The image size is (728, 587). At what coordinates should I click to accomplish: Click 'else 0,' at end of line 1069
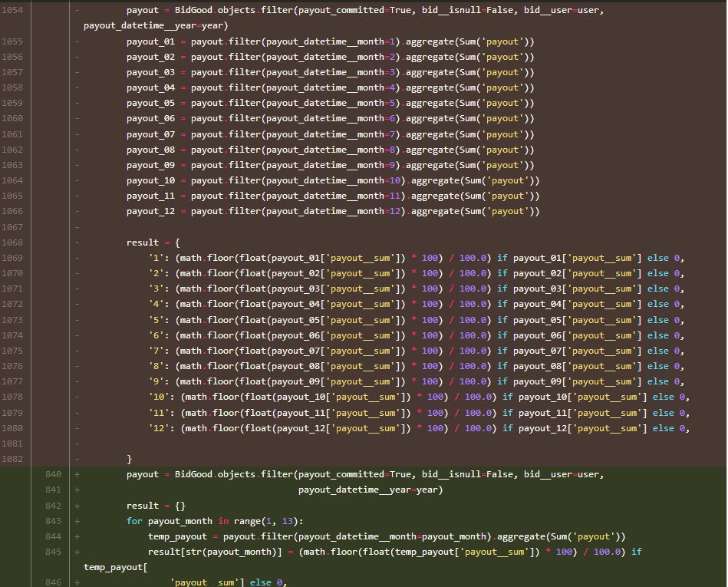[x=666, y=258]
